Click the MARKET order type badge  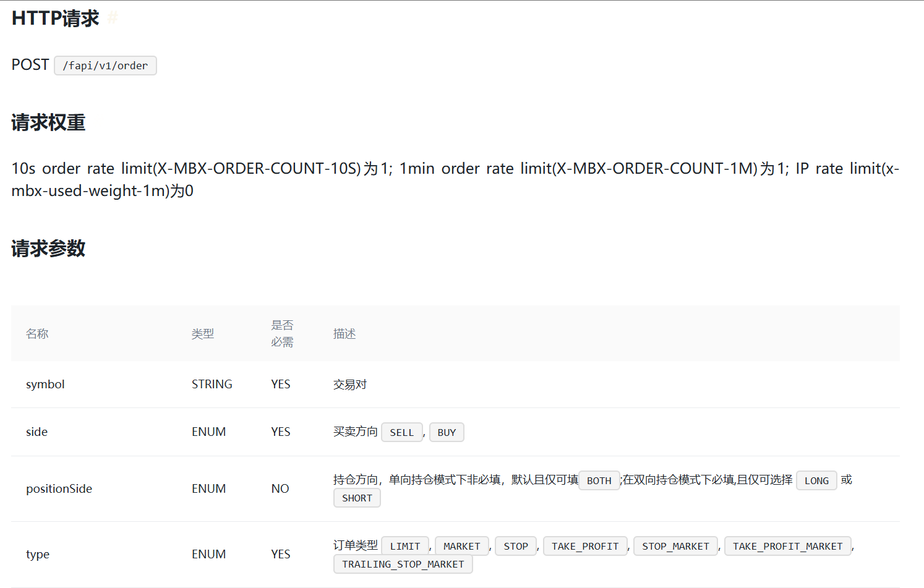coord(462,546)
